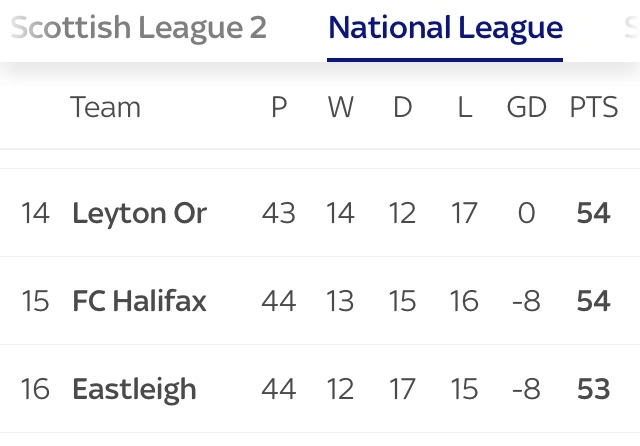Click the PTS column header
Image resolution: width=640 pixels, height=446 pixels.
point(594,107)
